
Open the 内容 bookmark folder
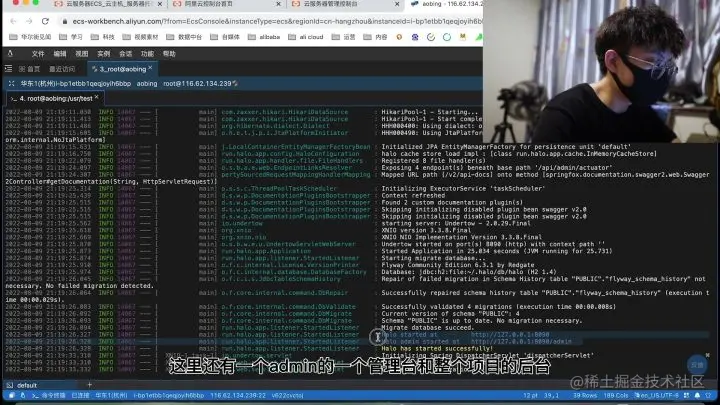tap(375, 37)
